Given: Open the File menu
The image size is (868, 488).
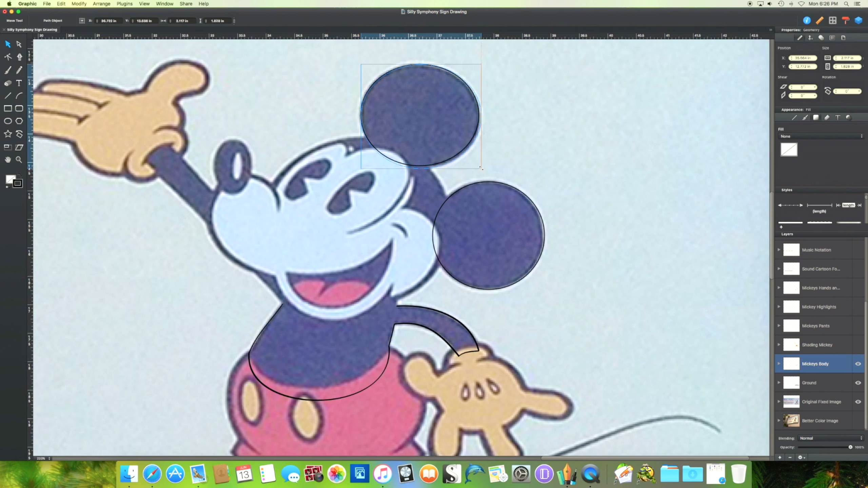Looking at the screenshot, I should (47, 4).
